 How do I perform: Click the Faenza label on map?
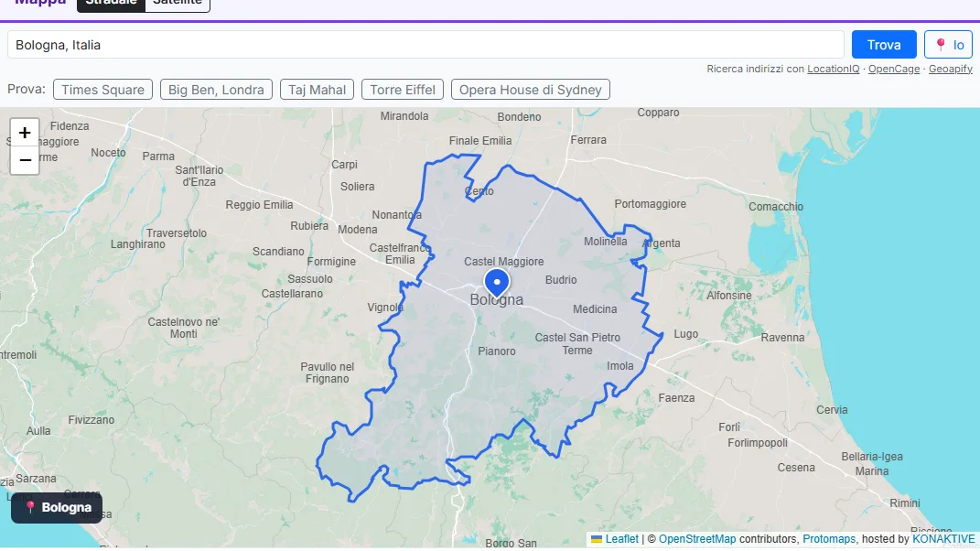pos(676,398)
